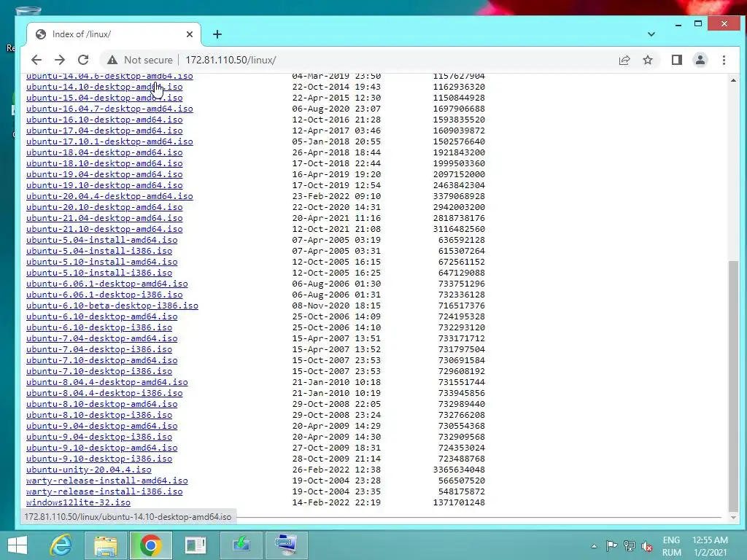Click ubuntu-5.10-install-i386.iso link
The height and width of the screenshot is (560, 747).
[99, 273]
